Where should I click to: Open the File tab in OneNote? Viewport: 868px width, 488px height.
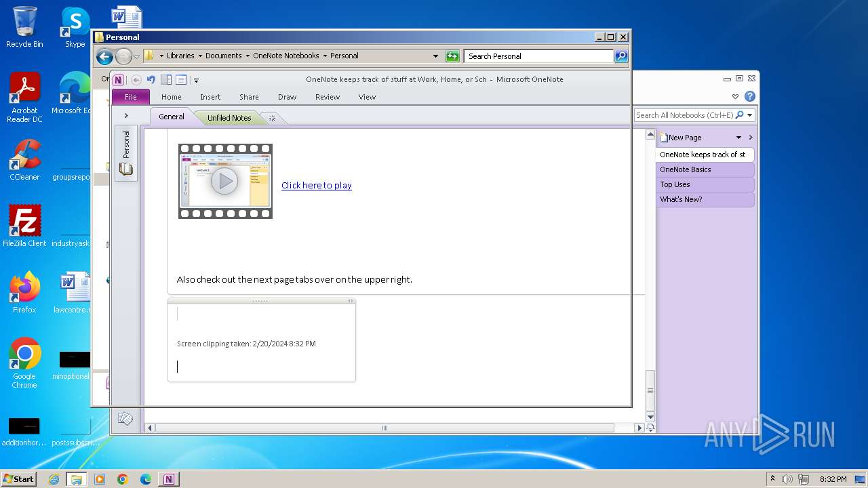131,97
